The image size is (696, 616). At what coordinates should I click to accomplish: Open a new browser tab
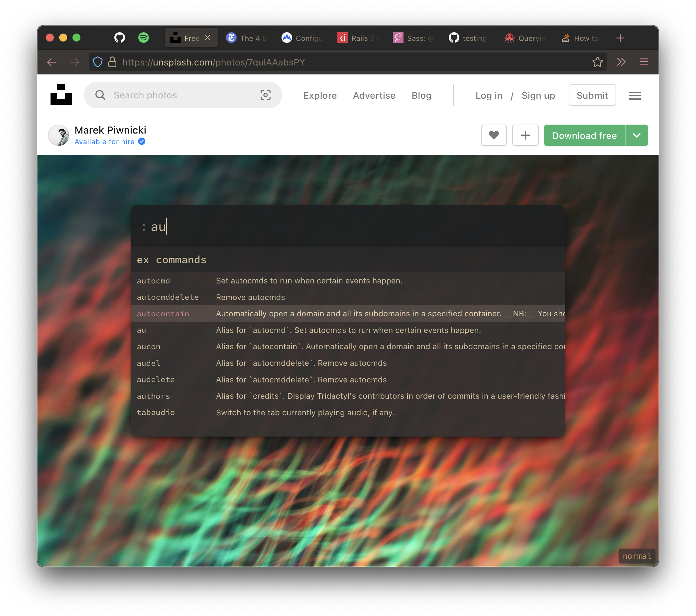620,38
